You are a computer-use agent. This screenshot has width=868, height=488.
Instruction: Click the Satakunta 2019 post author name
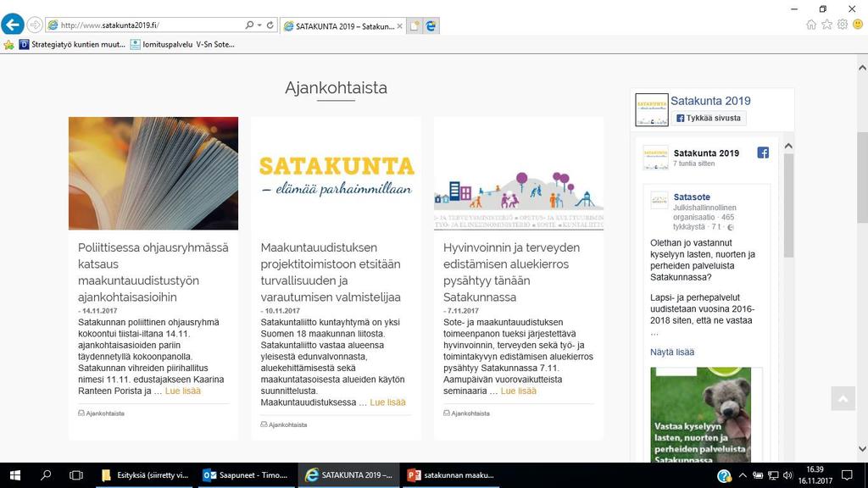[x=706, y=153]
